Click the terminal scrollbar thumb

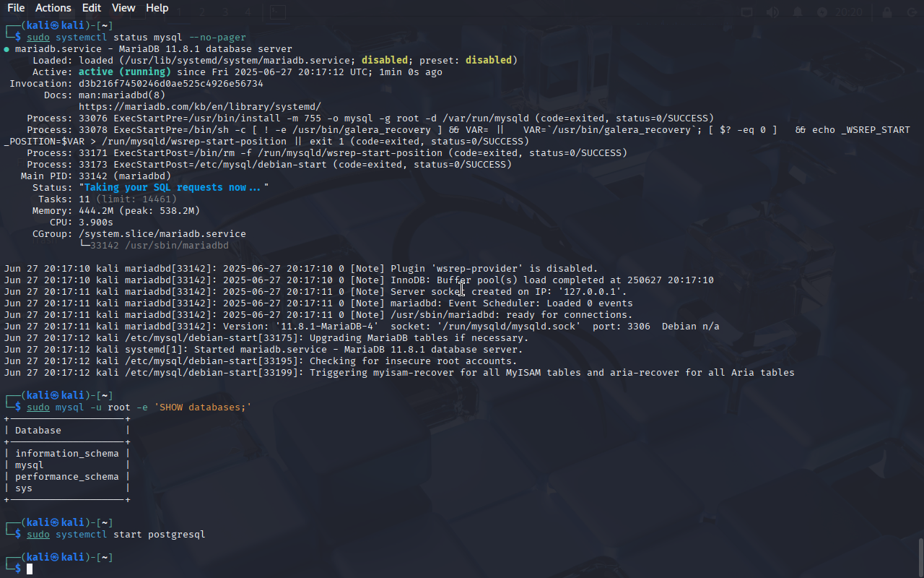pyautogui.click(x=920, y=556)
